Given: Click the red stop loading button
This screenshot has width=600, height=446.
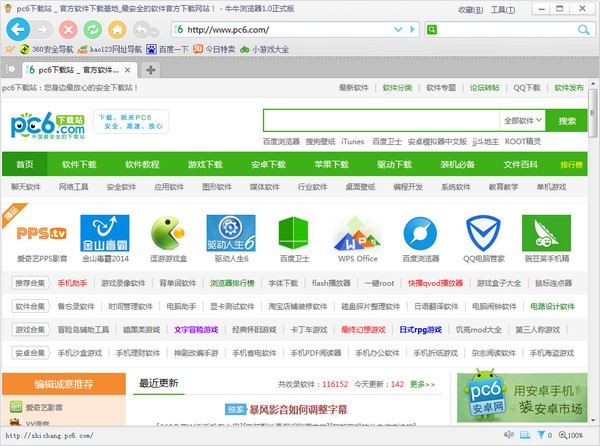Looking at the screenshot, I should 67,28.
